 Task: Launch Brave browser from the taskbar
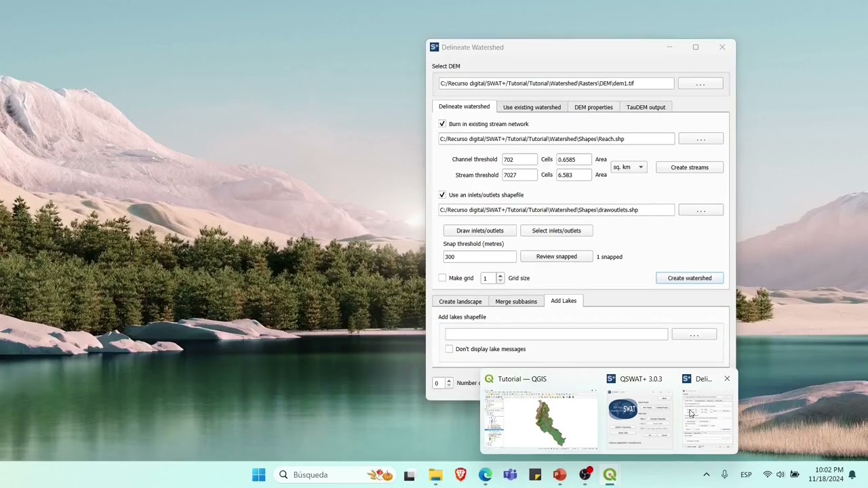(x=460, y=475)
